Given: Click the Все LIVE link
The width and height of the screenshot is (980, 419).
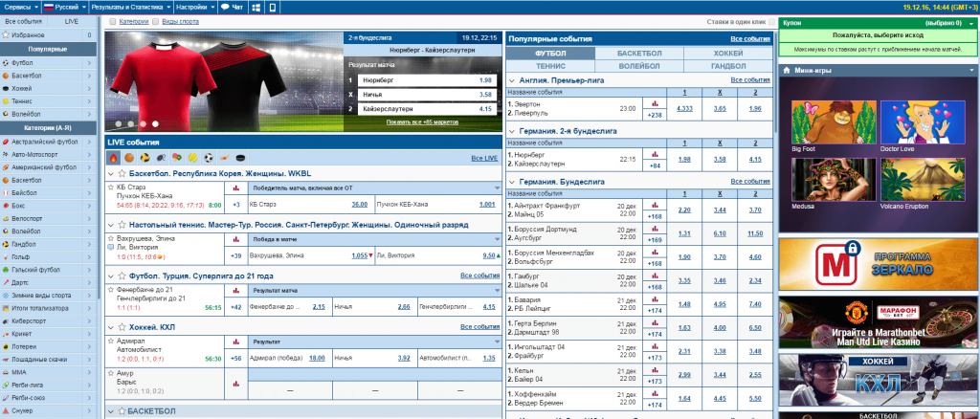Looking at the screenshot, I should point(484,159).
